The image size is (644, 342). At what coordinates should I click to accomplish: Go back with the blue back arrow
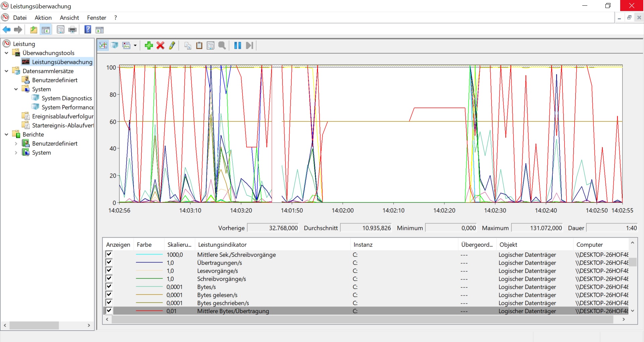6,30
